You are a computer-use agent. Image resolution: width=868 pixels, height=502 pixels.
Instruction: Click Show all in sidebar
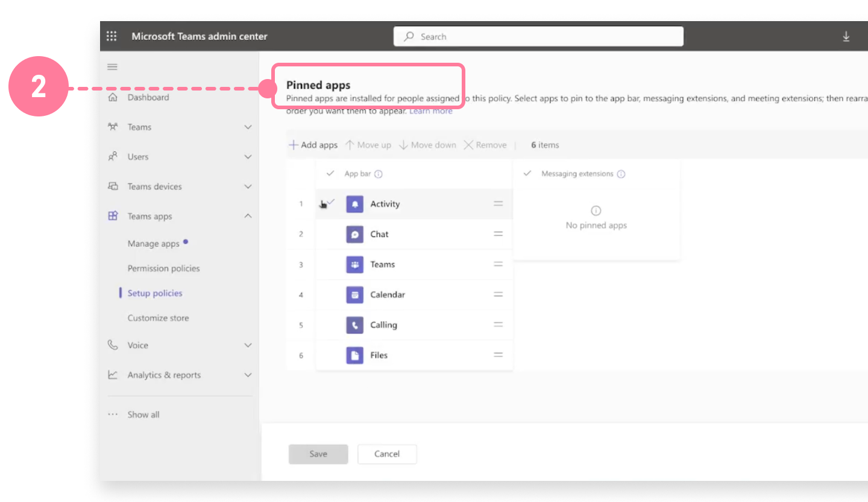[143, 415]
